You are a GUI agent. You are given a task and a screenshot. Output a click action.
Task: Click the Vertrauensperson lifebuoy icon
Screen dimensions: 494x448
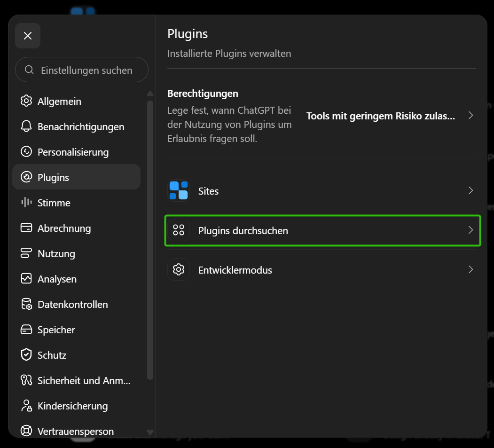26,431
